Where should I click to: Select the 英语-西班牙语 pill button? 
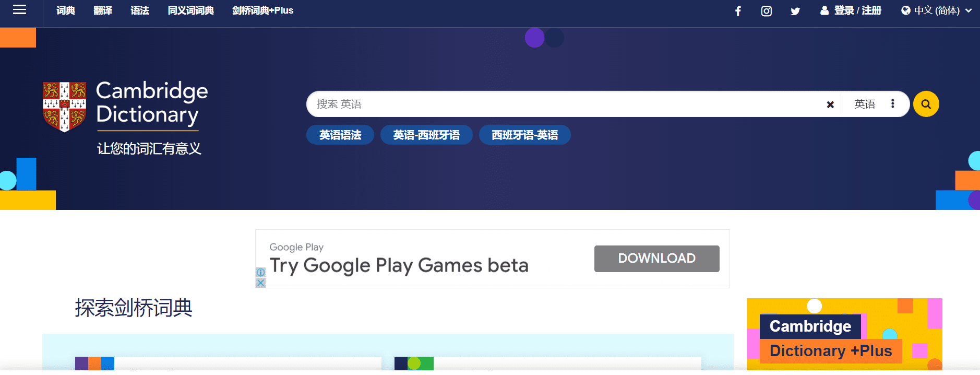click(426, 135)
